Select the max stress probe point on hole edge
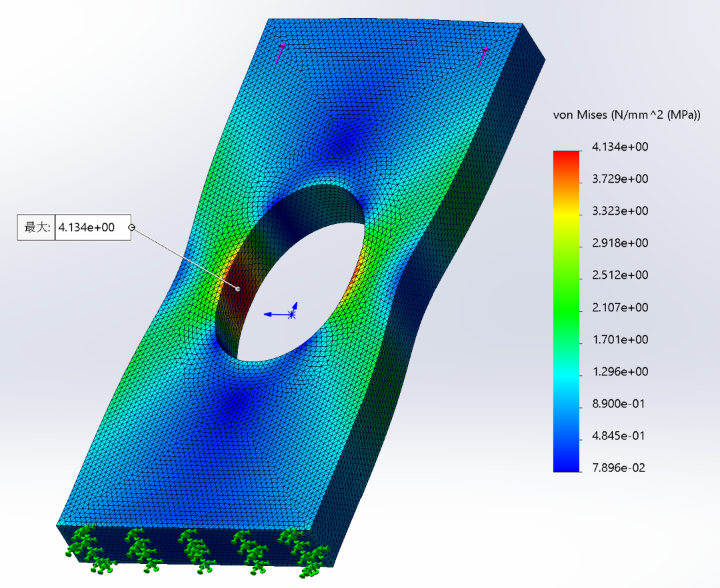Screen dimensions: 720x588 (x=238, y=289)
